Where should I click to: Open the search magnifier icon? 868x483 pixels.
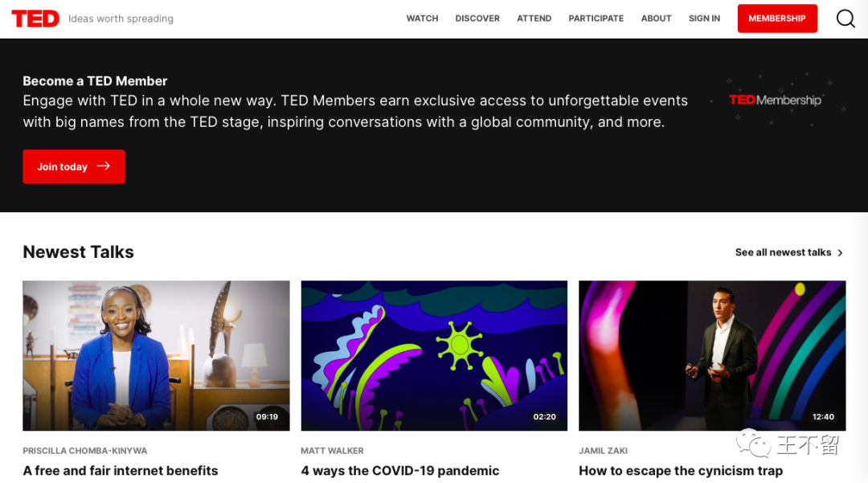(x=845, y=18)
